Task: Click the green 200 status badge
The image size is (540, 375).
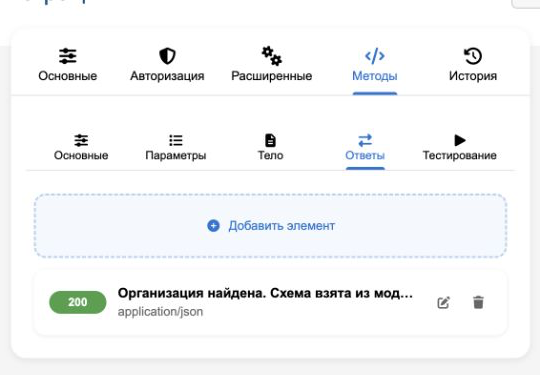Action: 78,302
